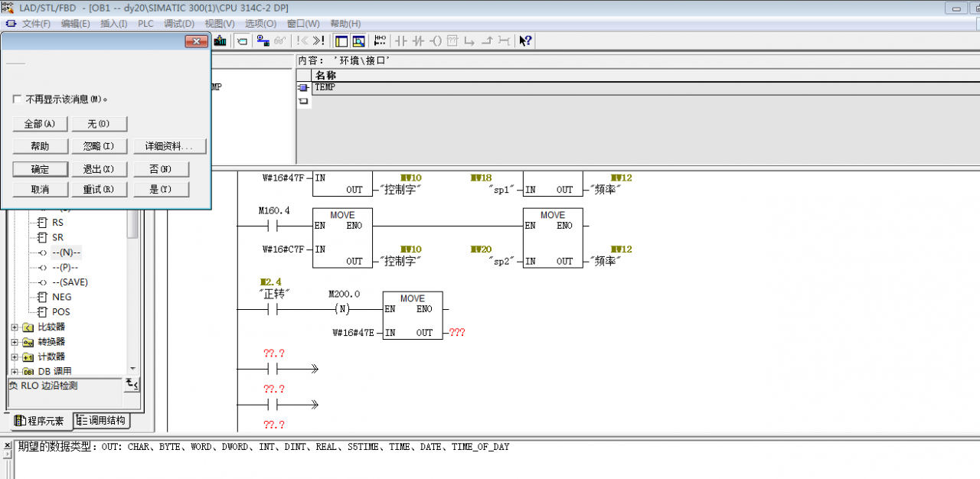Select the M200.0 (N) coil

(x=342, y=309)
